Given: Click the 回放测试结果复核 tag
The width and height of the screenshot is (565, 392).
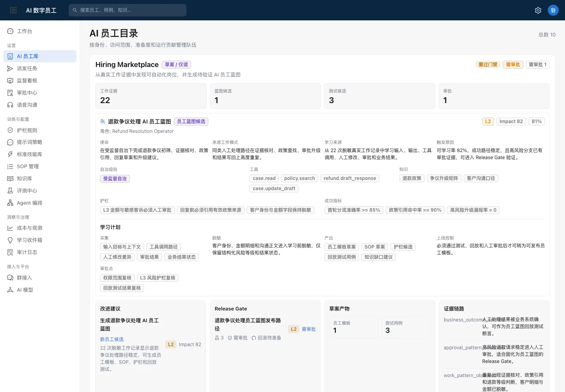Looking at the screenshot, I should coord(122,288).
